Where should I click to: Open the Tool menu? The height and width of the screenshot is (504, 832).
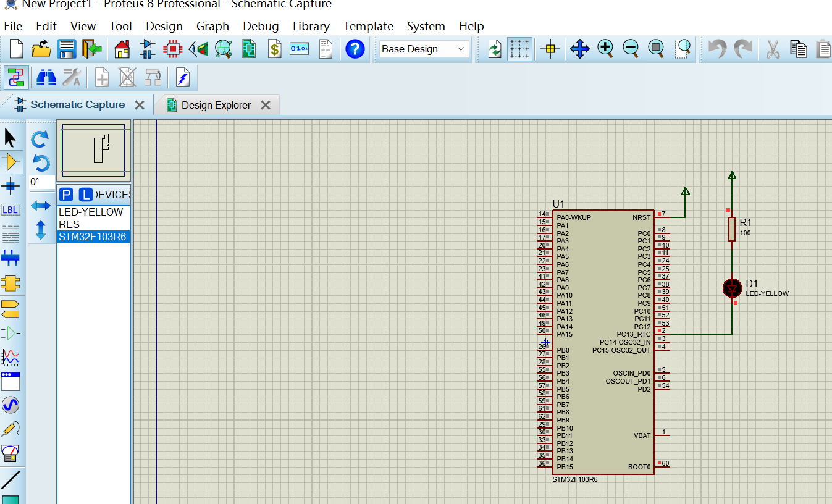(x=121, y=26)
